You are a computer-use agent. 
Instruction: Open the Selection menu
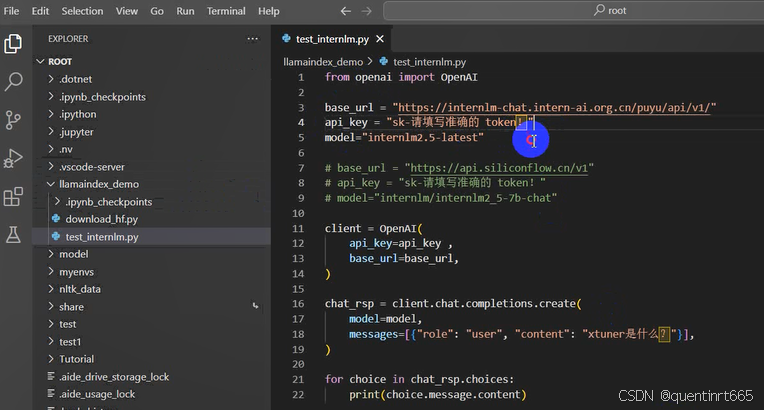tap(82, 11)
